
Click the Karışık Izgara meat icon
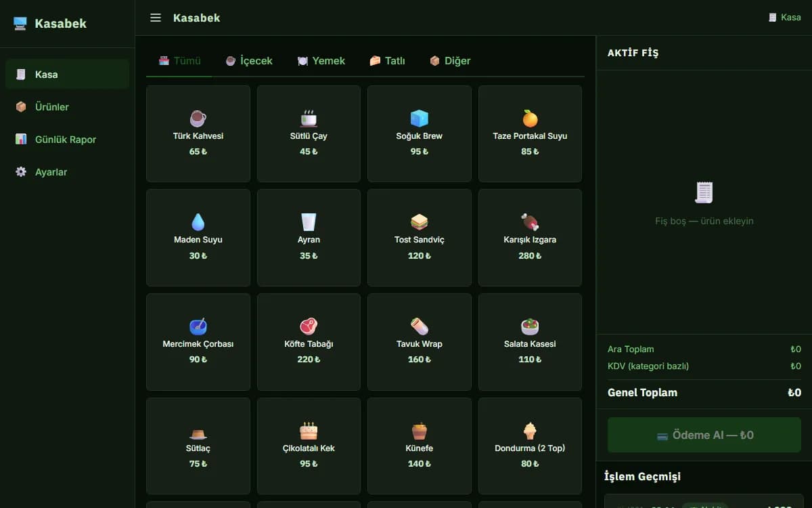tap(530, 222)
